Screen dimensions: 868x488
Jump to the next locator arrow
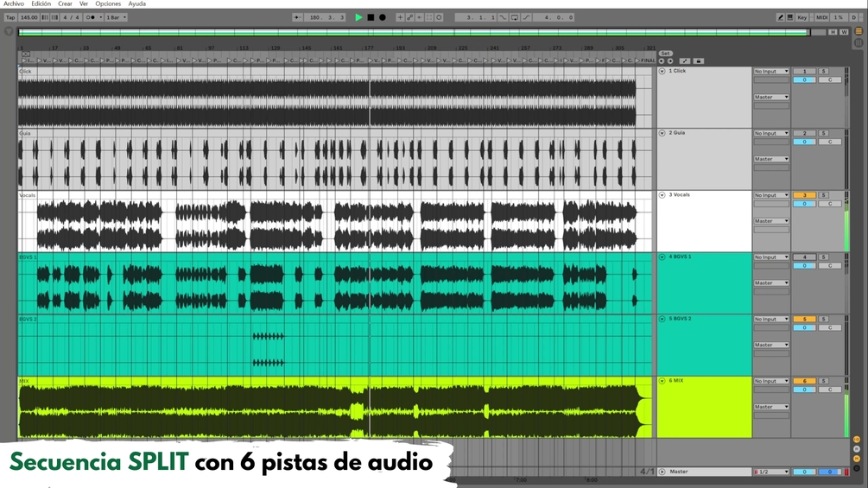670,60
